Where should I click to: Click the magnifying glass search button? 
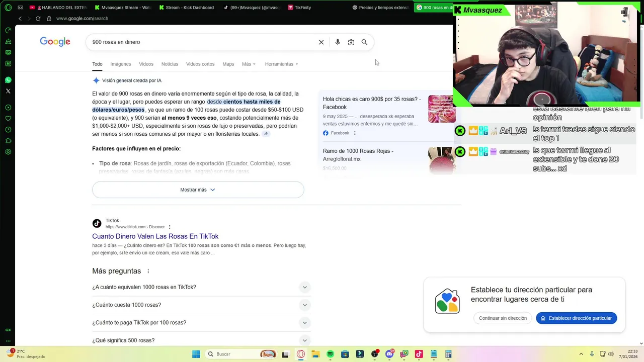[364, 42]
